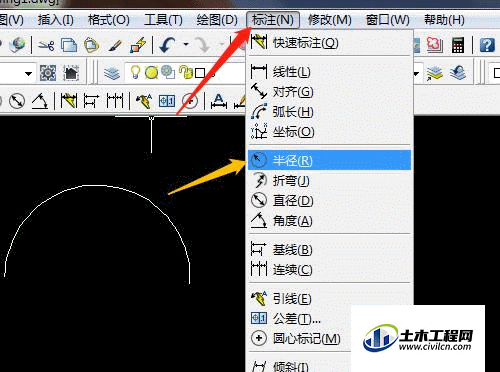Choose 线性(L) dimension entry
This screenshot has height=372, width=500.
(329, 72)
